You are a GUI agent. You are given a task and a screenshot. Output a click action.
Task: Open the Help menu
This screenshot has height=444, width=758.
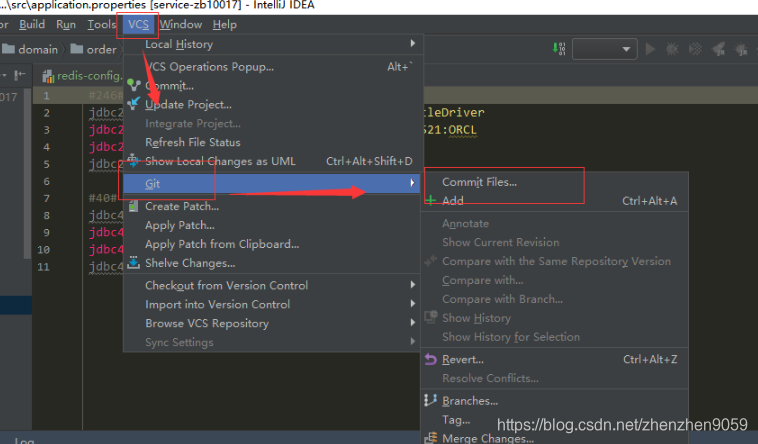225,25
